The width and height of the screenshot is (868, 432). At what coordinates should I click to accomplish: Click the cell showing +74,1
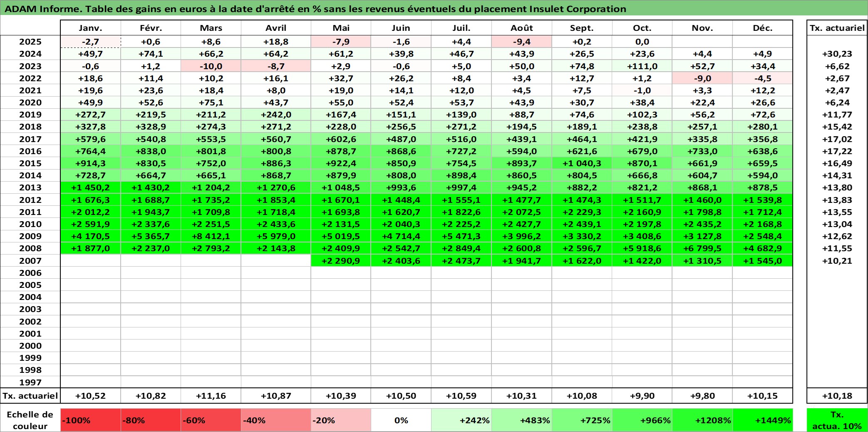click(151, 54)
